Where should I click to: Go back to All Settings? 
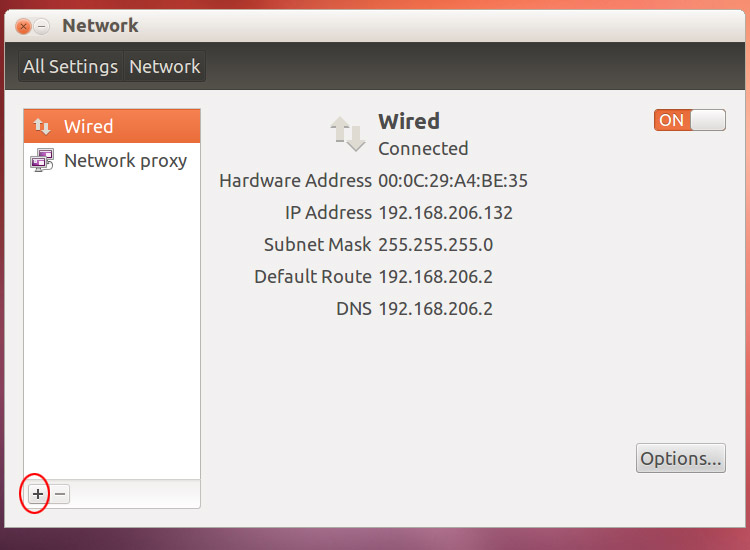tap(71, 66)
